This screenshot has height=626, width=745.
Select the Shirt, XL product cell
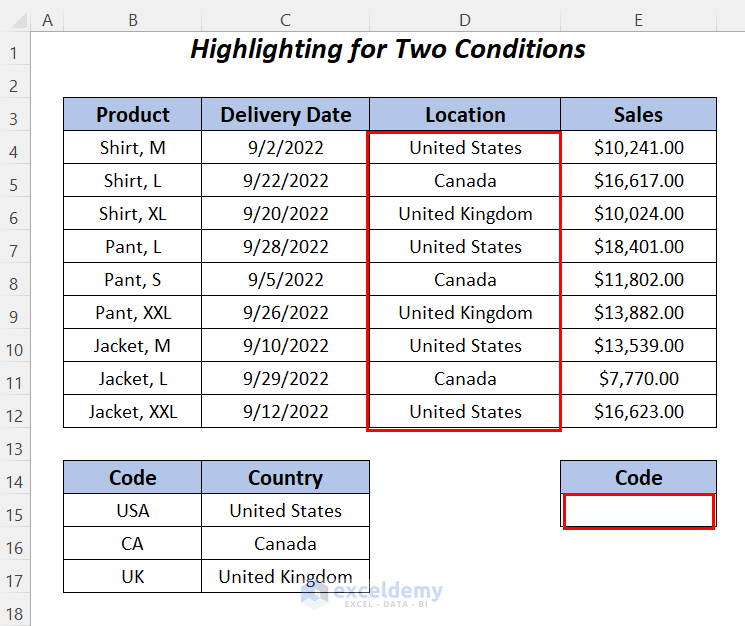point(132,214)
